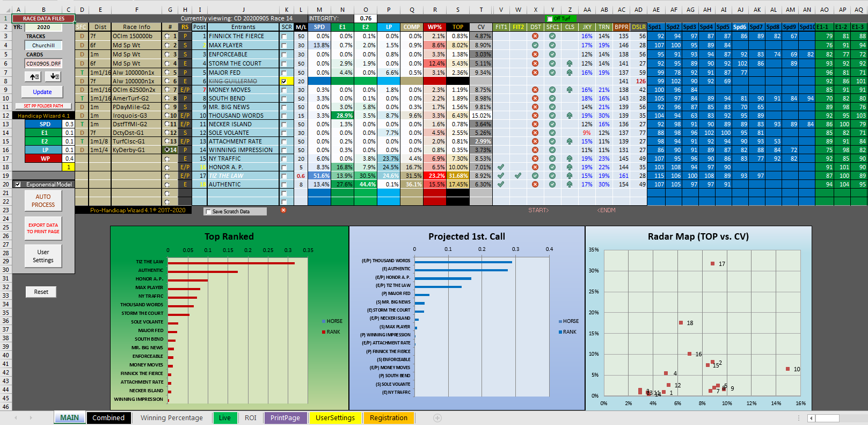The height and width of the screenshot is (425, 868).
Task: Click the Update button
Action: coord(42,92)
